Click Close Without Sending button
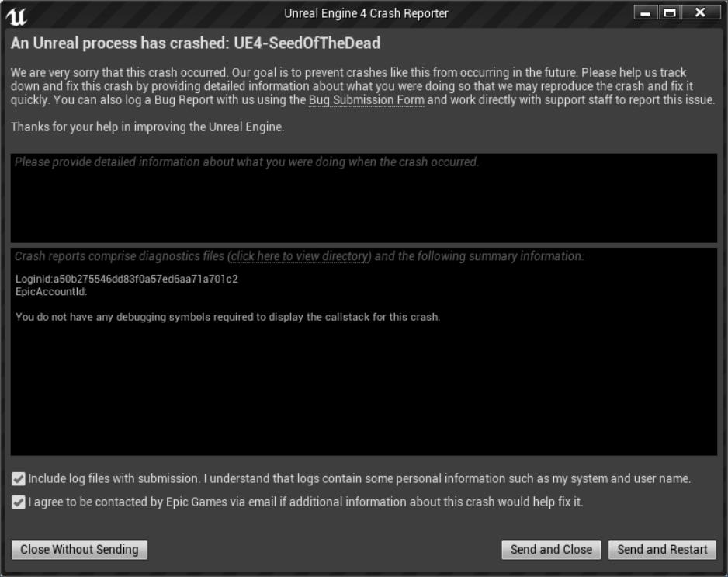 pos(79,550)
